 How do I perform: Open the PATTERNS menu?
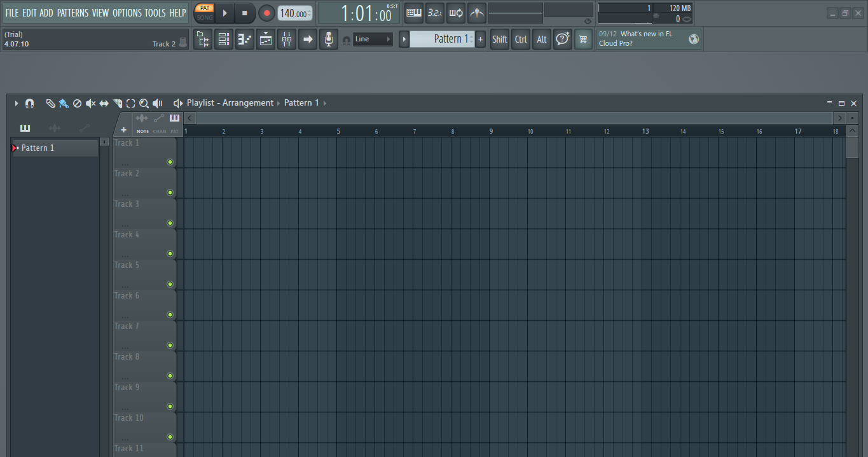click(72, 13)
